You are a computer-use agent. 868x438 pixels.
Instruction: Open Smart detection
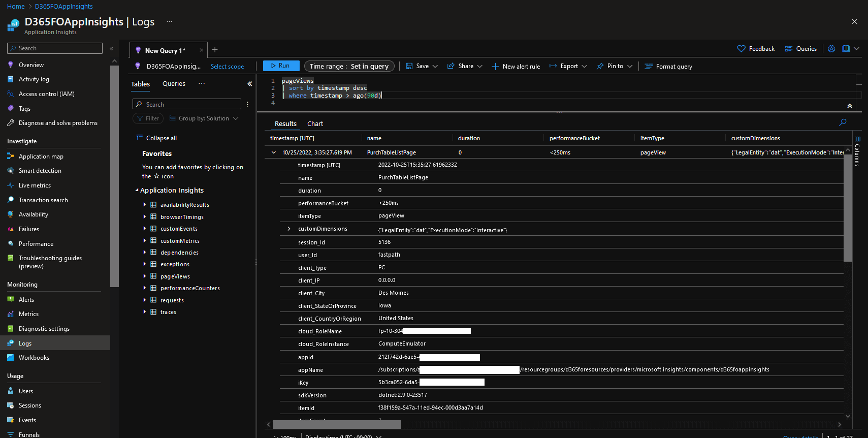[40, 171]
